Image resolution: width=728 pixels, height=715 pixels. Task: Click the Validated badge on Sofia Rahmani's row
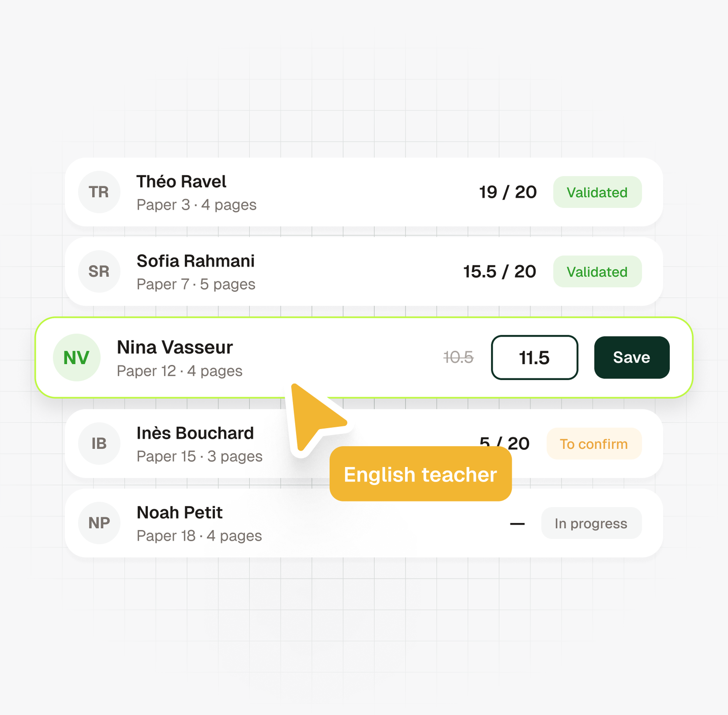(597, 272)
